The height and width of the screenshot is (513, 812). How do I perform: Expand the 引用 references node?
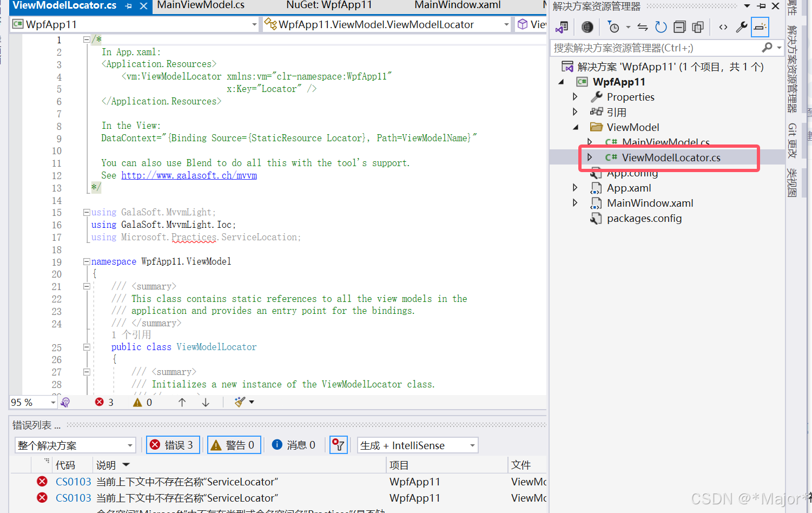(x=575, y=112)
